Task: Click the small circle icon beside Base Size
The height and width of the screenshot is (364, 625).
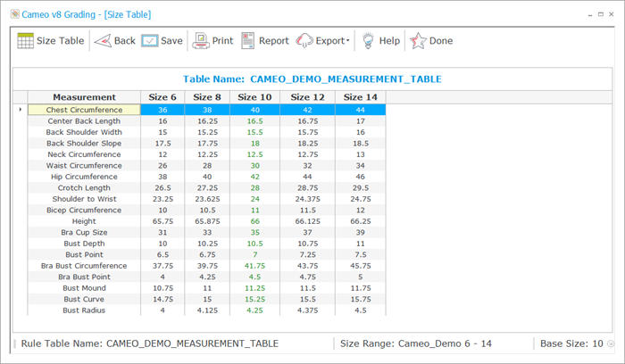Action: click(x=610, y=343)
